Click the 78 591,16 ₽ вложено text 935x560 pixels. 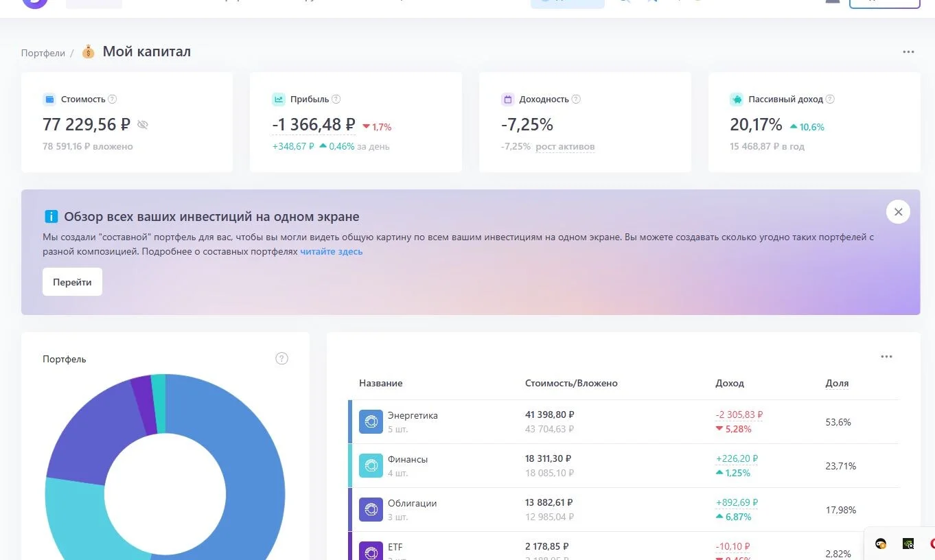click(x=88, y=146)
